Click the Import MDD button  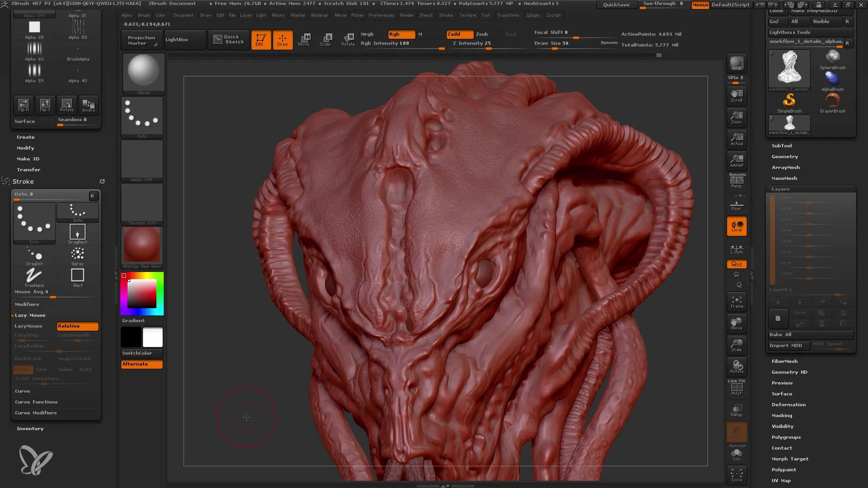point(786,345)
